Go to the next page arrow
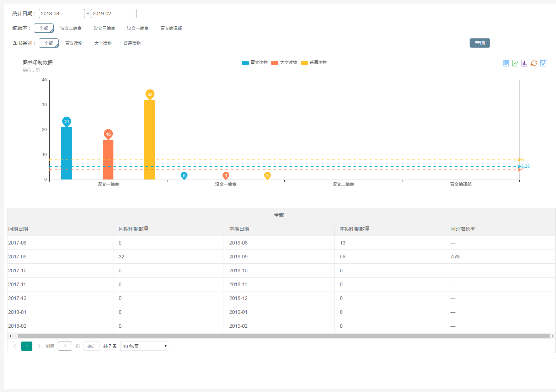Screen dimensions: 556x392 click(x=39, y=346)
